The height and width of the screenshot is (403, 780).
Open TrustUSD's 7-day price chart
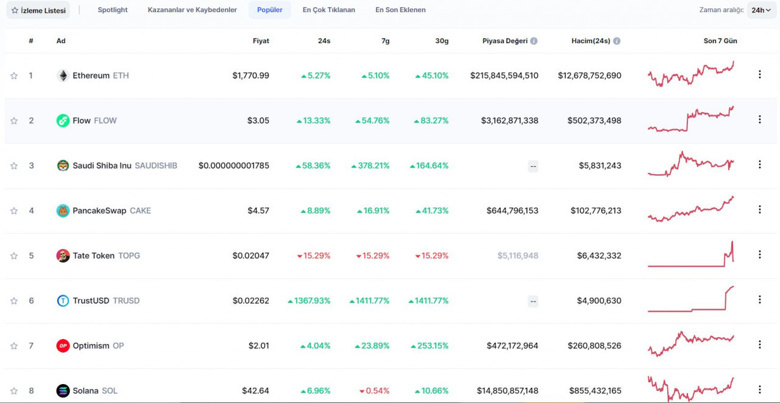(x=691, y=299)
